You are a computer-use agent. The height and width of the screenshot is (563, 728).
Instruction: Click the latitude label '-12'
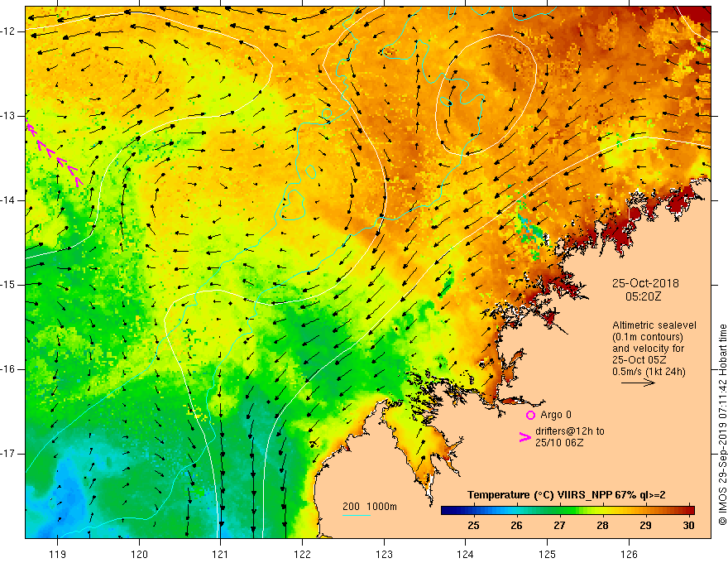coord(9,31)
